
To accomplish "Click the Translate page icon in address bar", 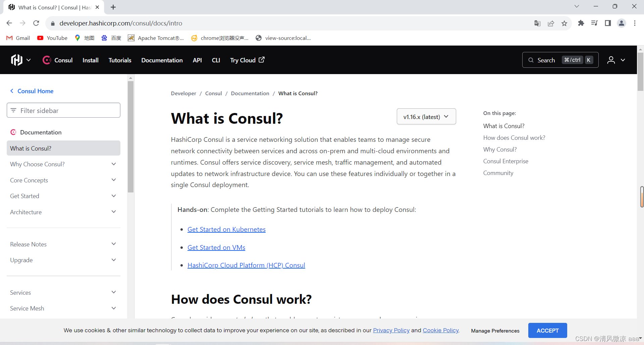I will tap(537, 23).
